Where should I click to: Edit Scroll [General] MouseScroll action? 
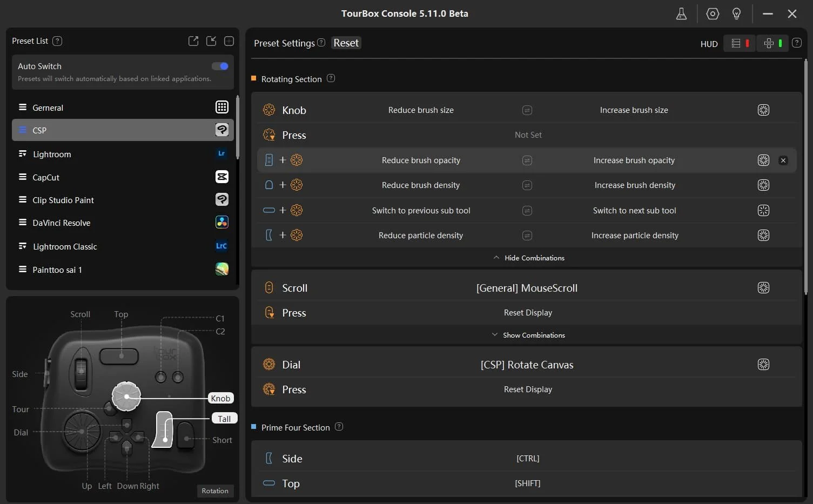(x=527, y=288)
